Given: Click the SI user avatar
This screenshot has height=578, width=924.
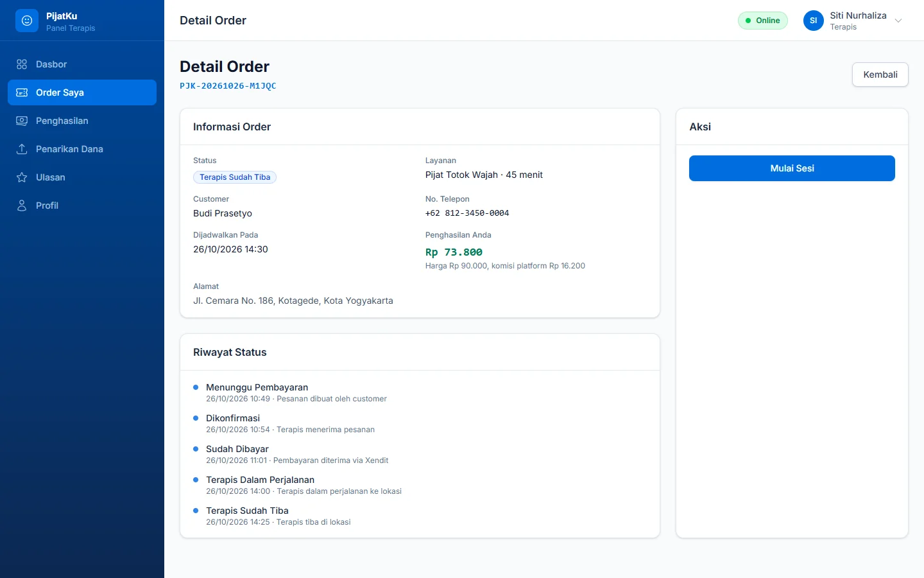Looking at the screenshot, I should [813, 21].
